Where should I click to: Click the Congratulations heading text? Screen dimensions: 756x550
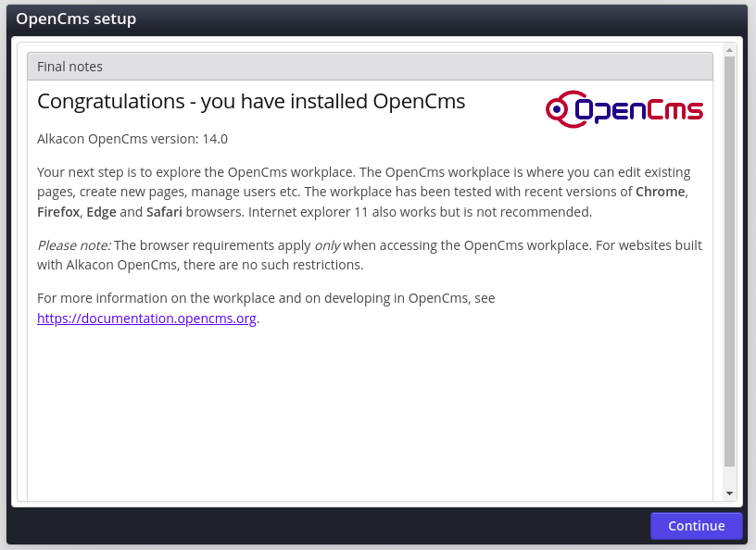click(251, 101)
